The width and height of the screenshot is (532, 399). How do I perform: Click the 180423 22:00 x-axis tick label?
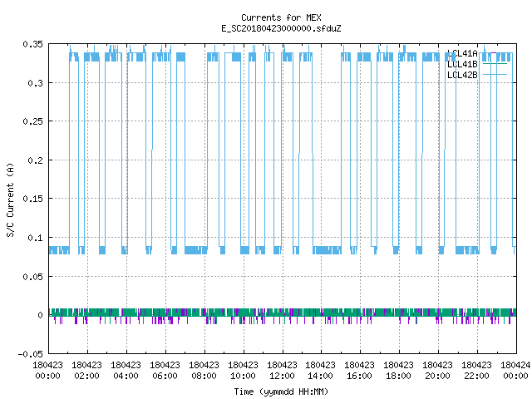(x=476, y=371)
